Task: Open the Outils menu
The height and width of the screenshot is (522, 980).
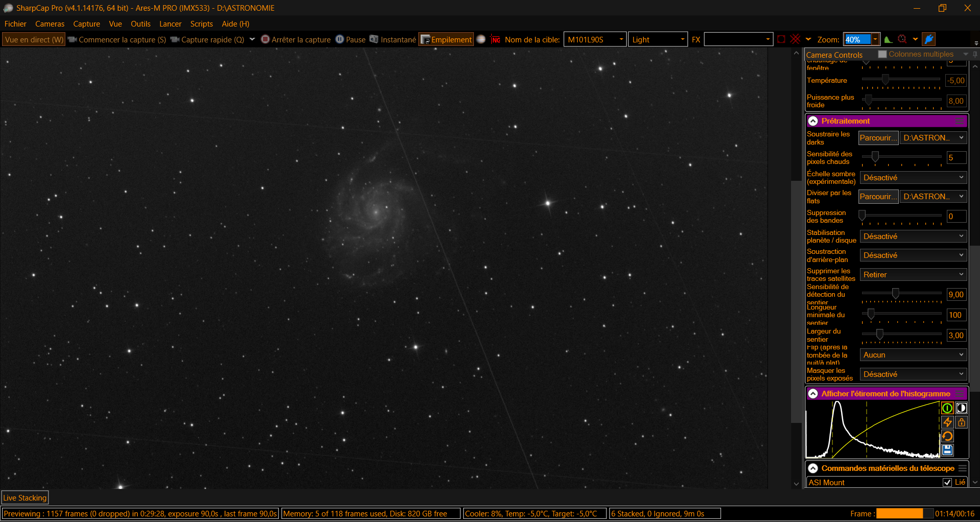Action: click(140, 24)
